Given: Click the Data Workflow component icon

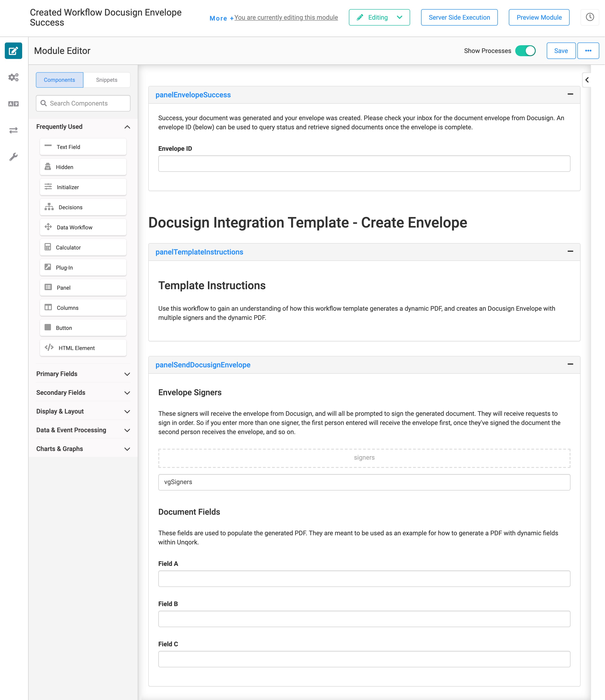Looking at the screenshot, I should pos(48,227).
